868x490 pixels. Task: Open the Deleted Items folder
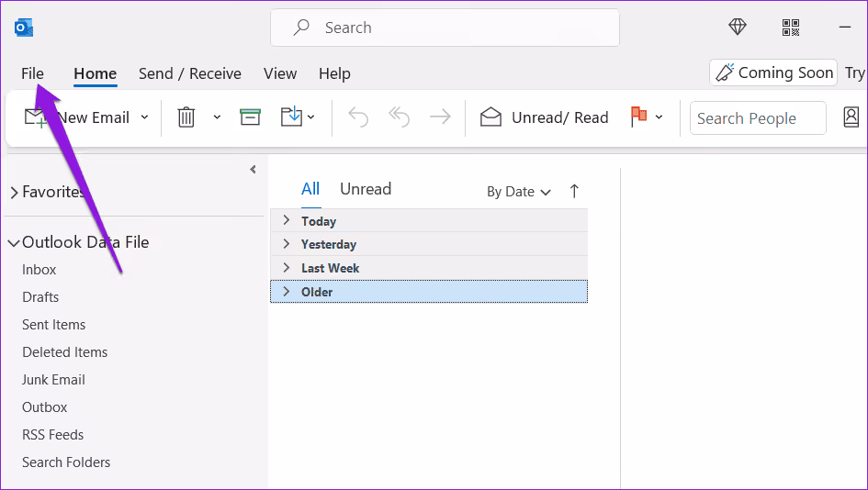tap(65, 352)
